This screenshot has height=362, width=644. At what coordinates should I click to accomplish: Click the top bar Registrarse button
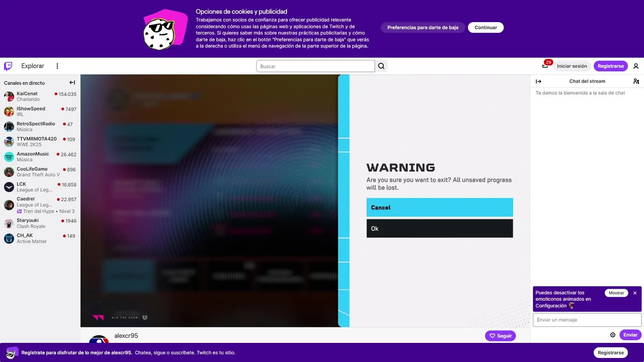[610, 66]
